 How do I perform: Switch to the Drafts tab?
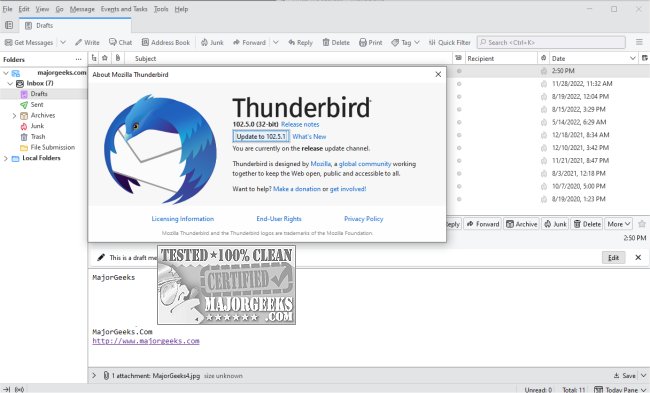click(x=75, y=26)
